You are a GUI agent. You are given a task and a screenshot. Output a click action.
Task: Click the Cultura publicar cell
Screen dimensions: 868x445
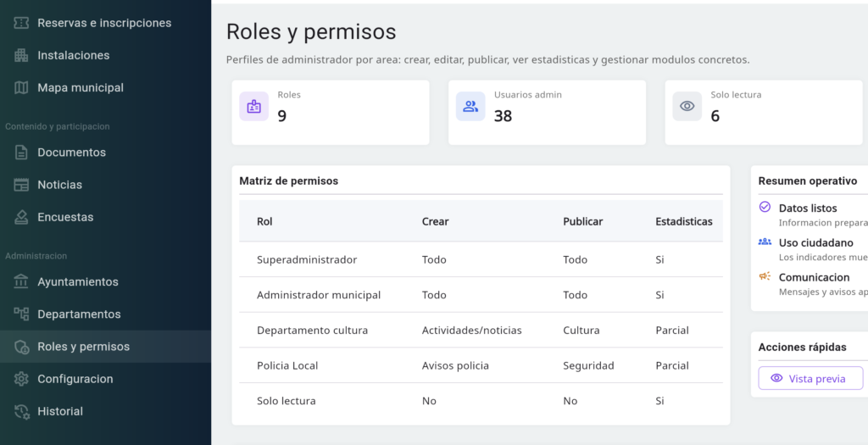click(581, 331)
